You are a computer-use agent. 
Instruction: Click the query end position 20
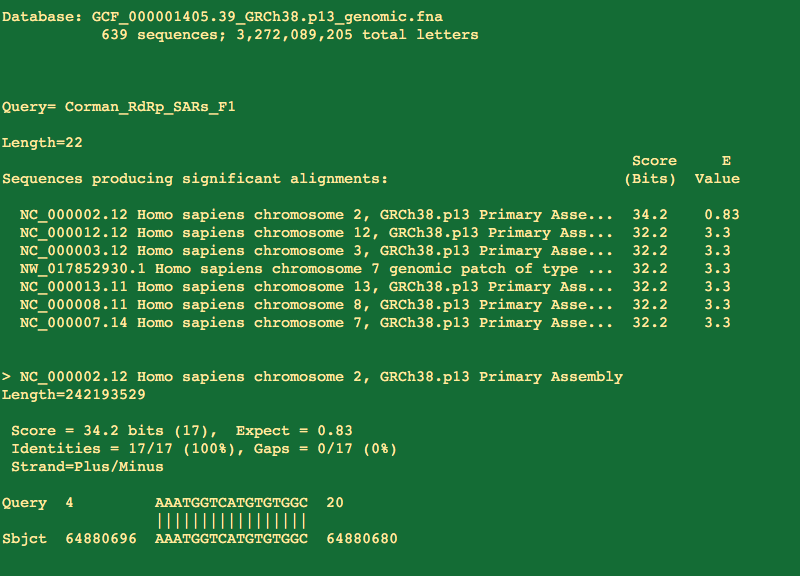pyautogui.click(x=335, y=503)
